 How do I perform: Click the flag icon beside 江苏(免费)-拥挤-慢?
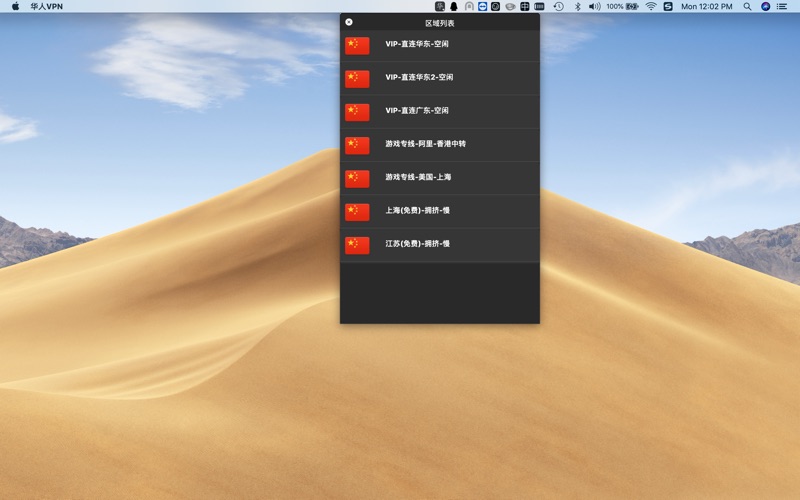(x=357, y=244)
